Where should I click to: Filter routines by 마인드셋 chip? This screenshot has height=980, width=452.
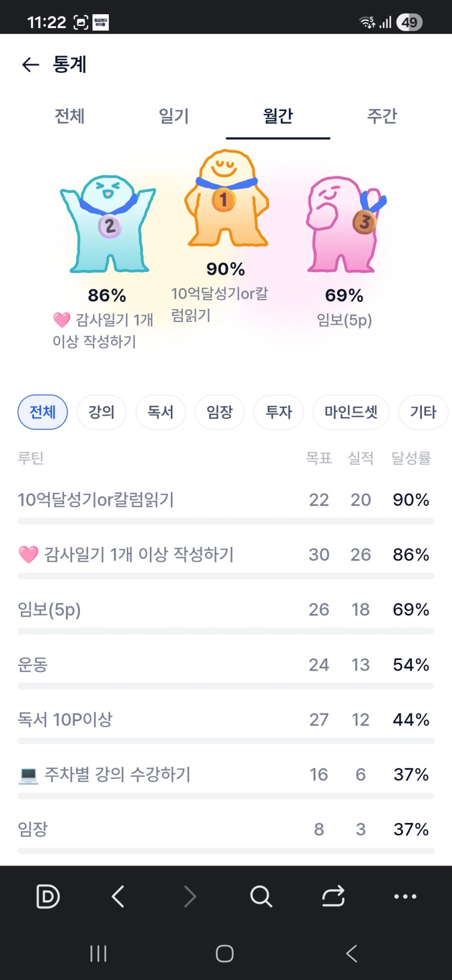[x=351, y=412]
